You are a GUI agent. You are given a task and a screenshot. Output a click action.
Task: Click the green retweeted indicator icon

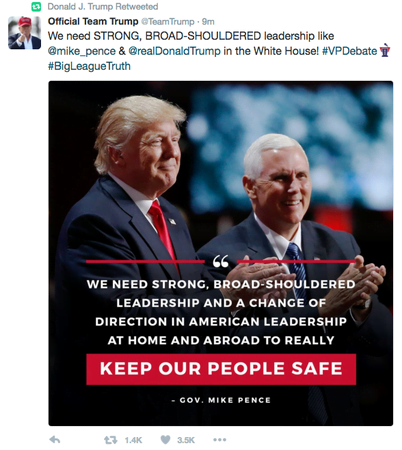[36, 6]
